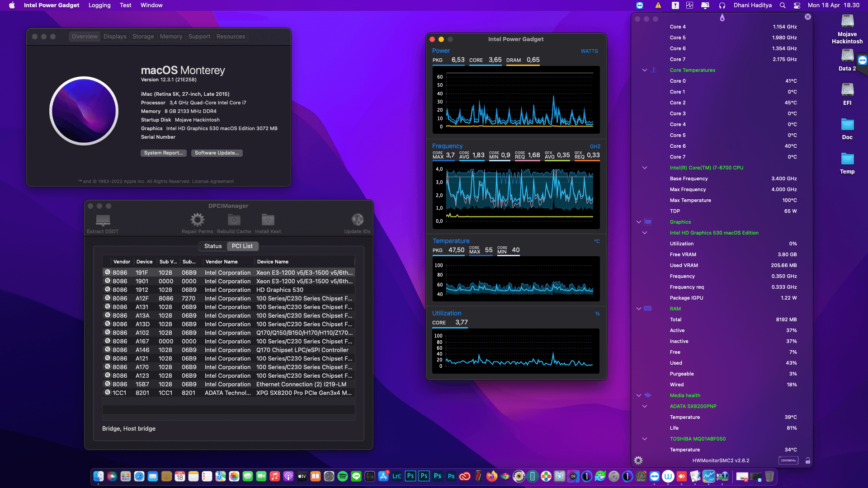The image size is (868, 488).
Task: Open the Logging menu
Action: [99, 5]
